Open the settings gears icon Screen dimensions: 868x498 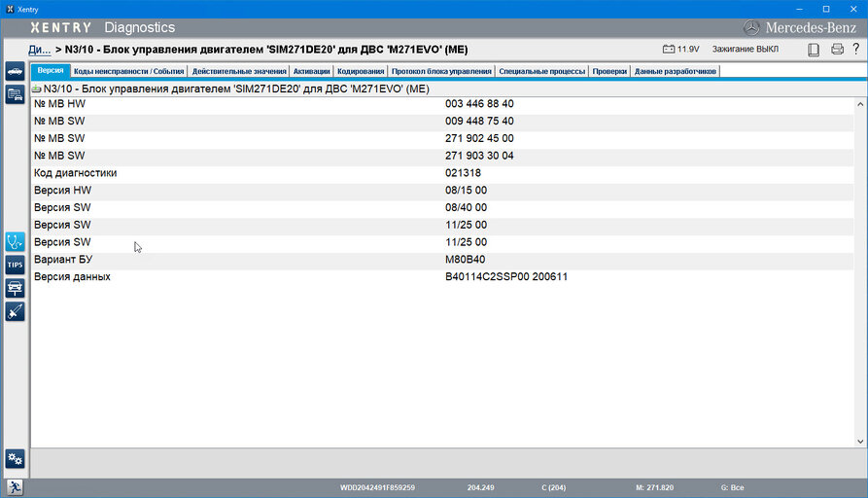coord(15,459)
